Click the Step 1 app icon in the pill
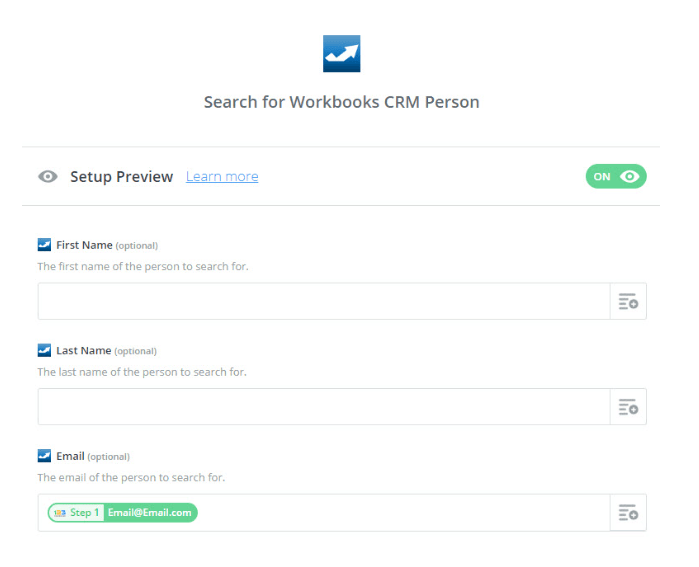The width and height of the screenshot is (699, 567). tap(60, 513)
